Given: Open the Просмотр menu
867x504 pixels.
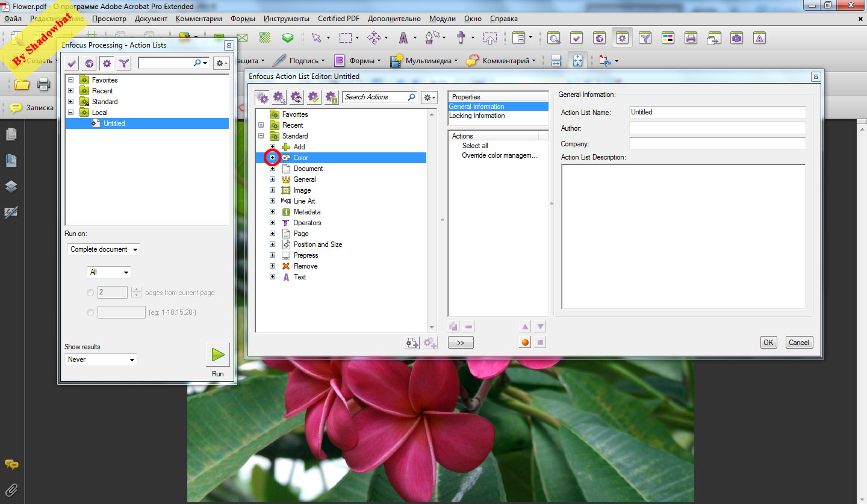Looking at the screenshot, I should [x=109, y=19].
